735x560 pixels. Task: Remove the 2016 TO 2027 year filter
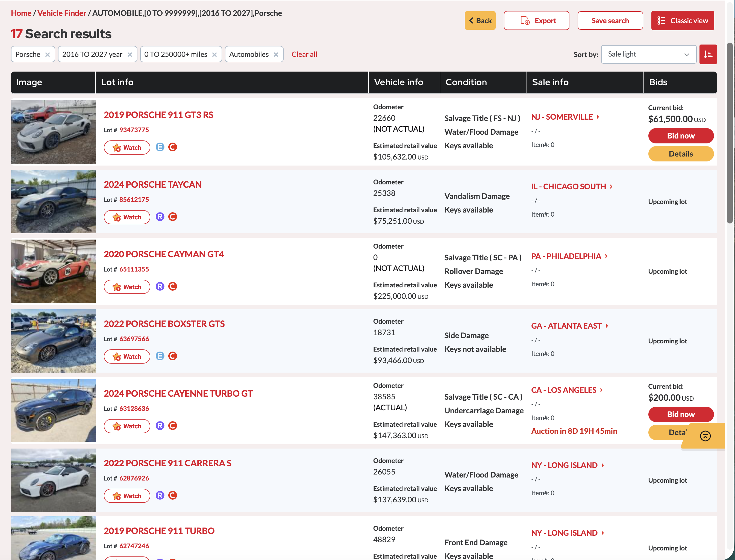tap(130, 55)
